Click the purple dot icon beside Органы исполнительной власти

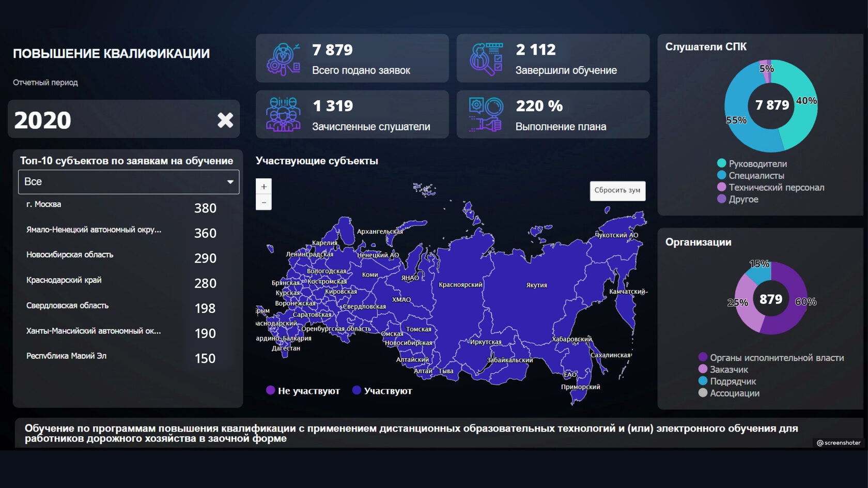coord(702,357)
